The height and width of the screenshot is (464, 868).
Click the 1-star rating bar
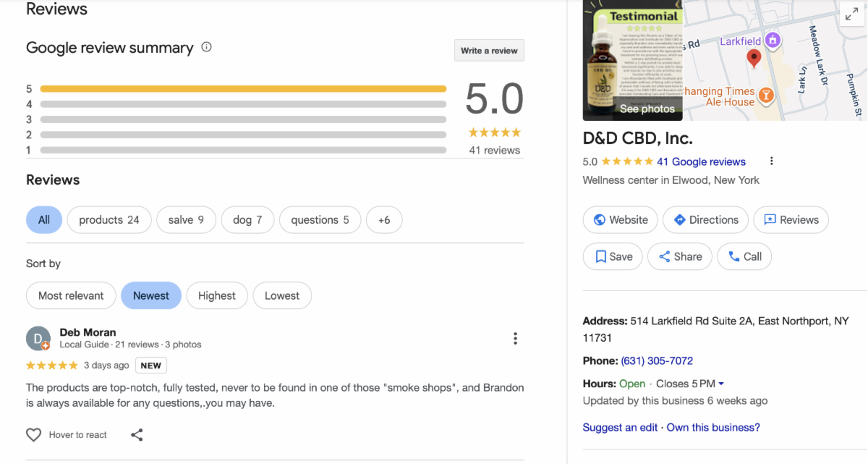tap(243, 150)
